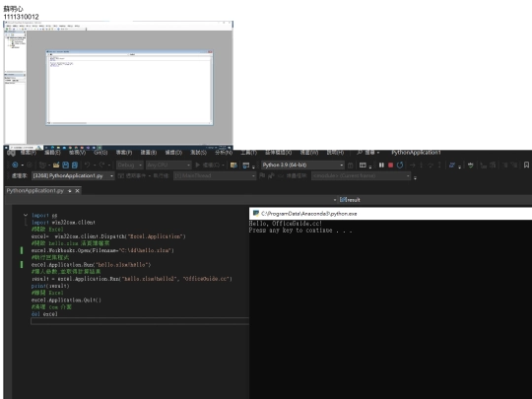The height and width of the screenshot is (399, 532).
Task: Click the blue Restart debugging icon
Action: click(x=400, y=165)
